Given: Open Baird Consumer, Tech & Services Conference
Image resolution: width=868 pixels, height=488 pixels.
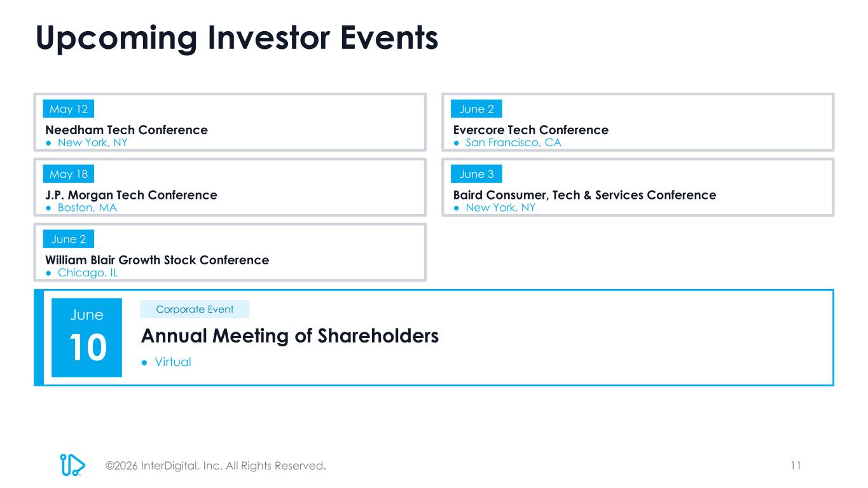Looking at the screenshot, I should point(585,195).
